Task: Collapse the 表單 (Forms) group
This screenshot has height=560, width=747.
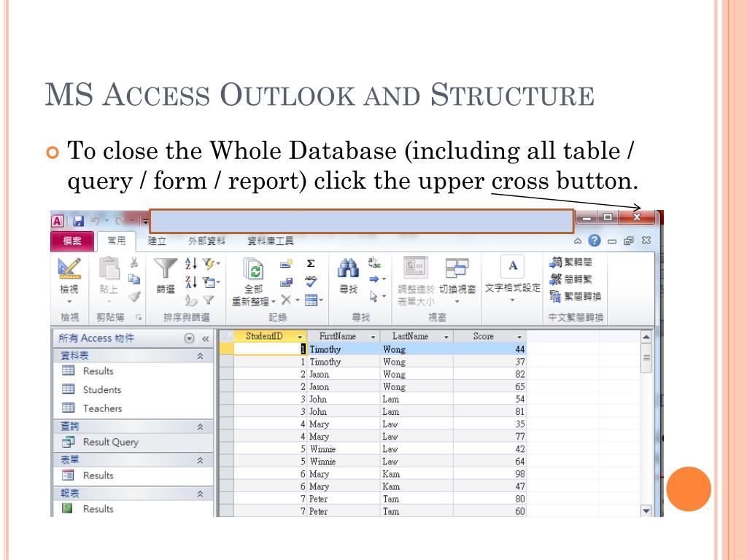Action: pos(200,460)
